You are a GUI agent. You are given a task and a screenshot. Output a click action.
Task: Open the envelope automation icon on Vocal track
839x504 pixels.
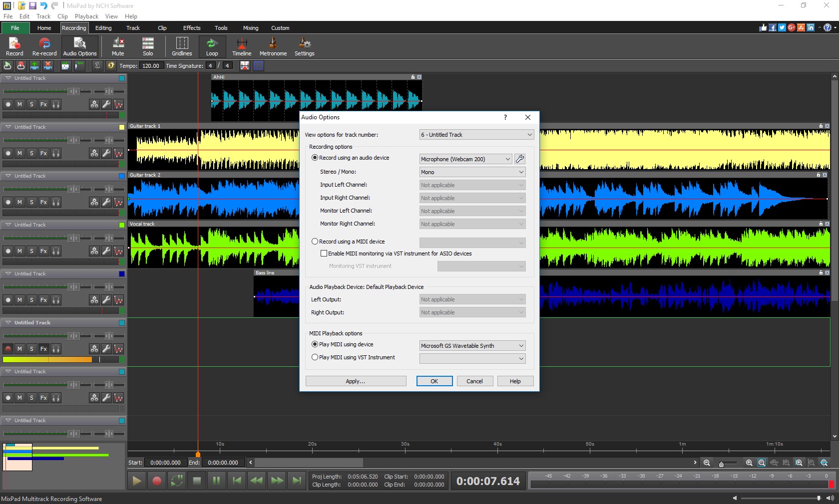pos(118,252)
